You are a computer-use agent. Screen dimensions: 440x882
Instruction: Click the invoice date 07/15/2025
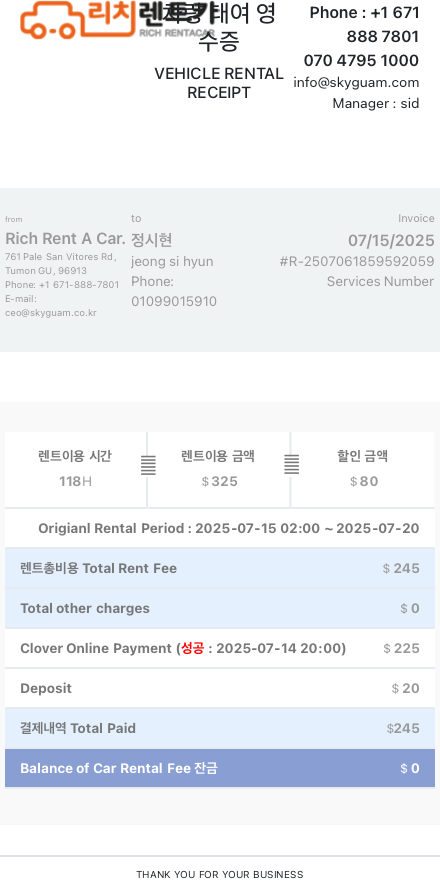391,241
